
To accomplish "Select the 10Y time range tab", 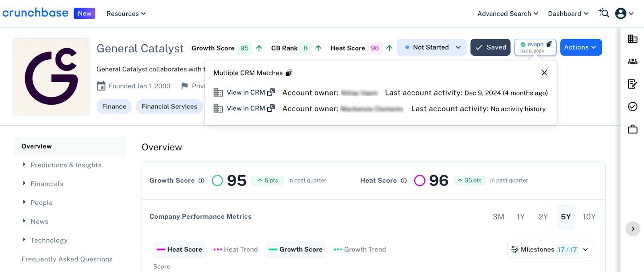I will coord(589,217).
